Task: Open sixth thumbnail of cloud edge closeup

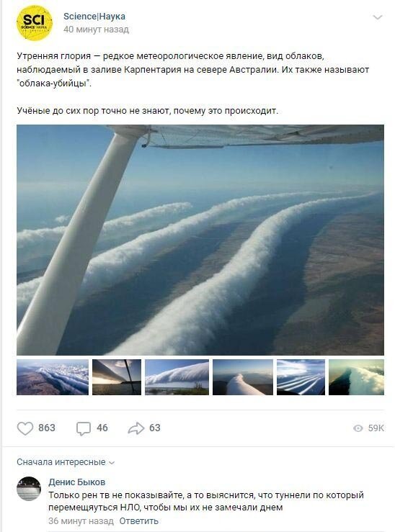Action: 356,377
